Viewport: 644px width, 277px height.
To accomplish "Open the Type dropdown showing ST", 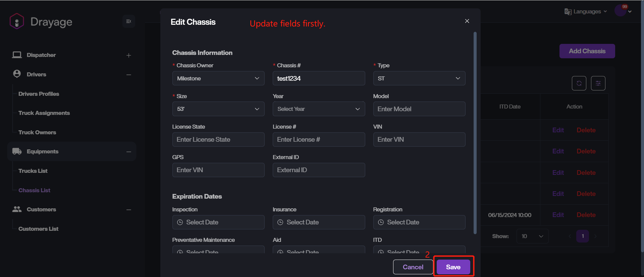I will coord(419,78).
